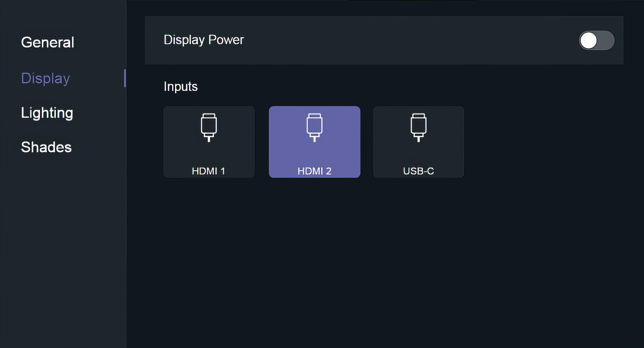
Task: Navigate to General settings
Action: pyautogui.click(x=48, y=42)
